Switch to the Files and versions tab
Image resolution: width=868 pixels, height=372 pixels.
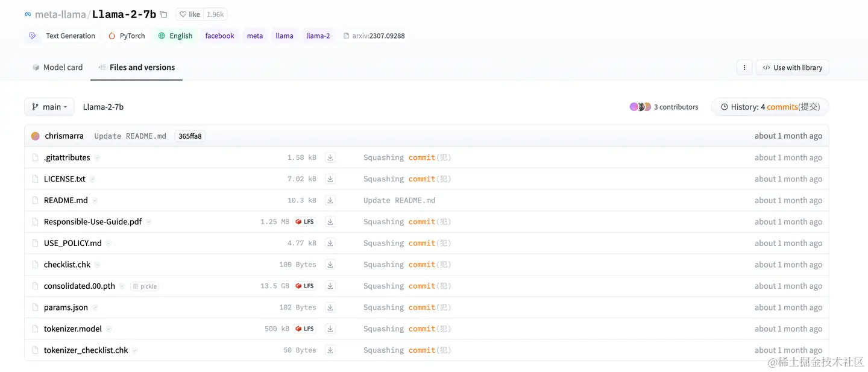[137, 68]
